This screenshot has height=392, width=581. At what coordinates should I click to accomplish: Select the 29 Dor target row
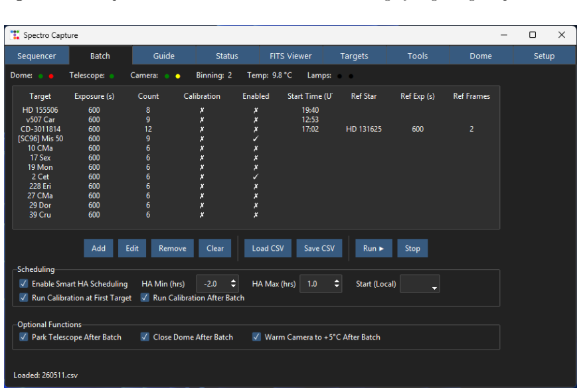pos(256,206)
